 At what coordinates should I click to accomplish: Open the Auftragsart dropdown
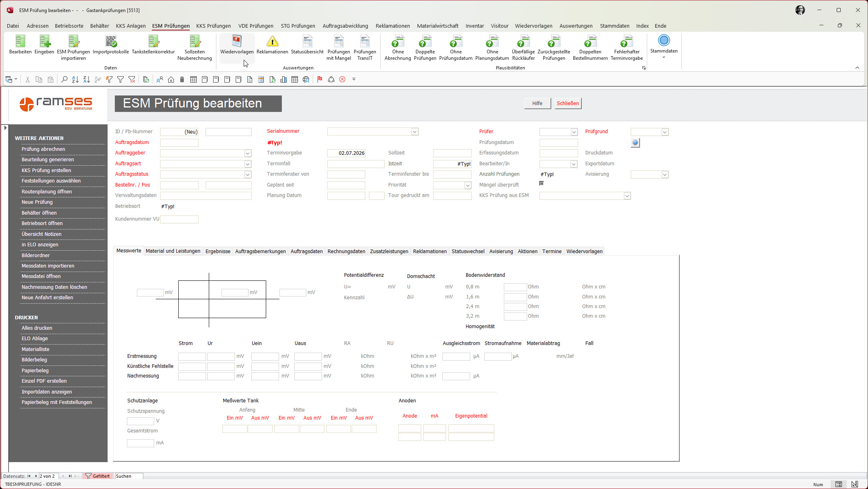pyautogui.click(x=248, y=164)
